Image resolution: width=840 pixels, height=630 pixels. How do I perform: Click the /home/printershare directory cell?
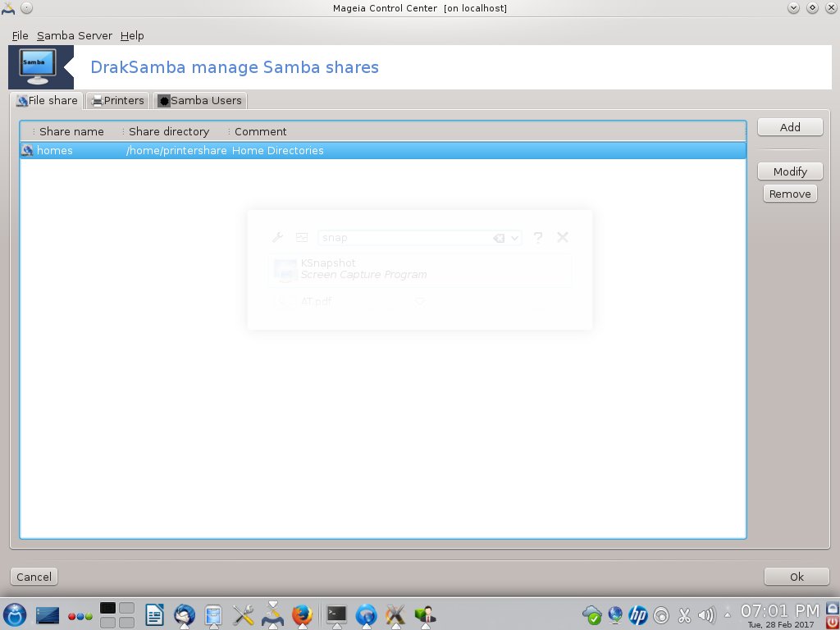176,151
